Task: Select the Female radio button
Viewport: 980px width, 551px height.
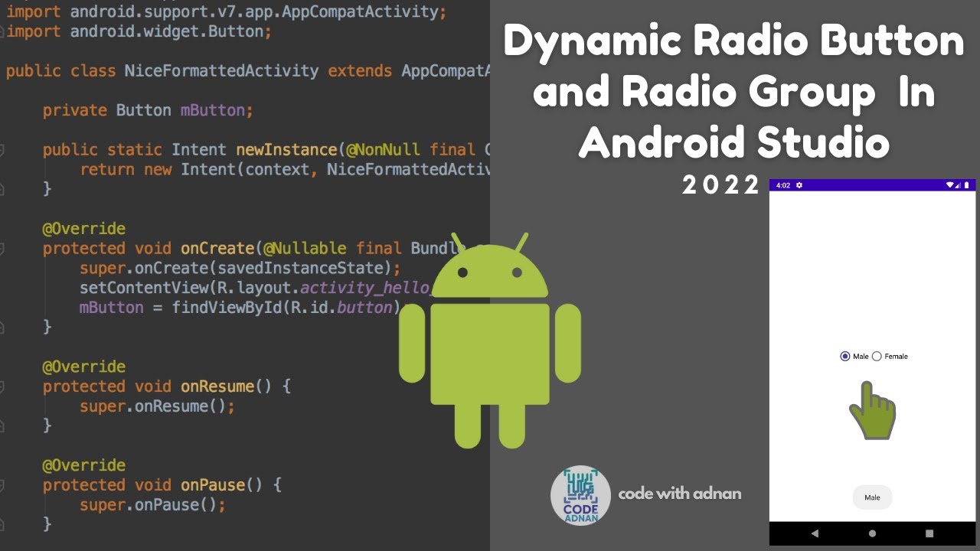Action: (x=877, y=356)
